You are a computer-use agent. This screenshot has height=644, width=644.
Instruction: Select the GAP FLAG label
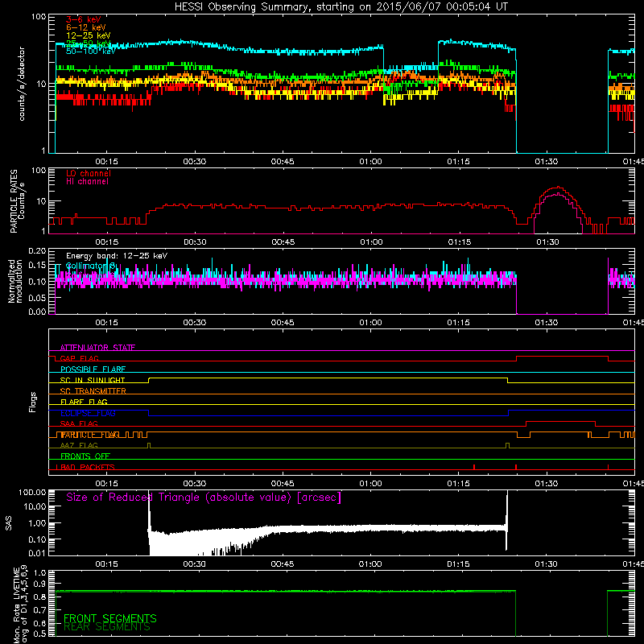point(79,358)
